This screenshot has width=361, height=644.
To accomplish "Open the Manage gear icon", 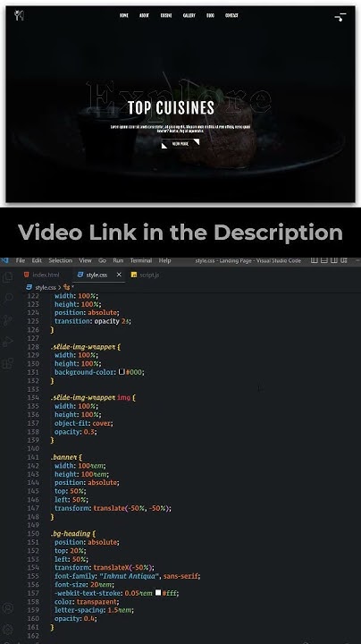I will click(8, 629).
